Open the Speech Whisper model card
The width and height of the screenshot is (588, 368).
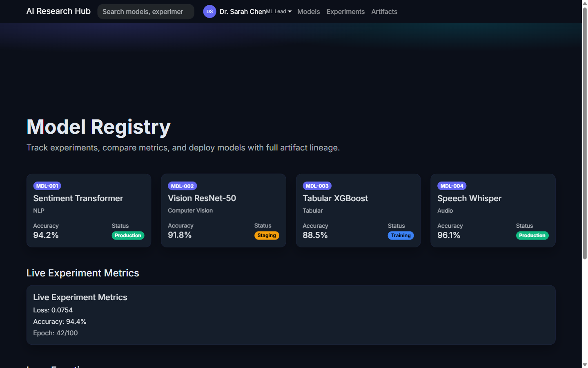point(493,211)
